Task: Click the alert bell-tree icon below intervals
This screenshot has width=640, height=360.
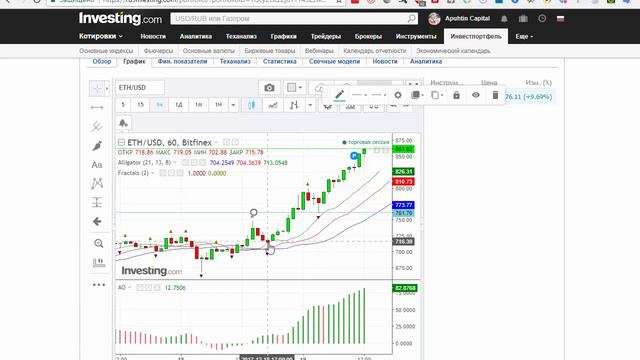Action: pyautogui.click(x=123, y=123)
